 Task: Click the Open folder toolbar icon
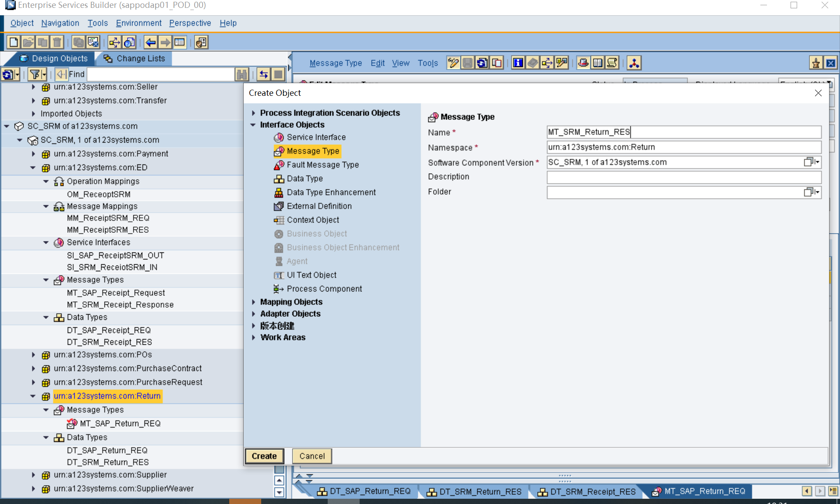coord(28,42)
